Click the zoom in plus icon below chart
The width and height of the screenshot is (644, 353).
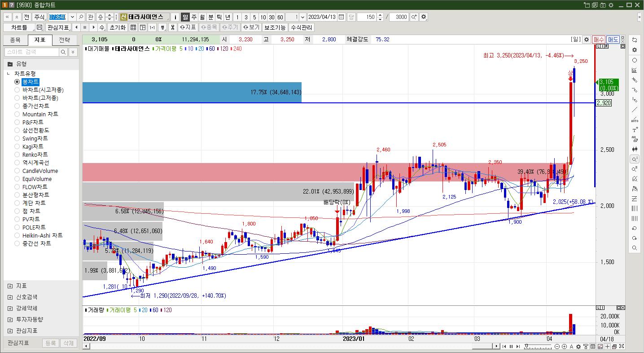[564, 346]
